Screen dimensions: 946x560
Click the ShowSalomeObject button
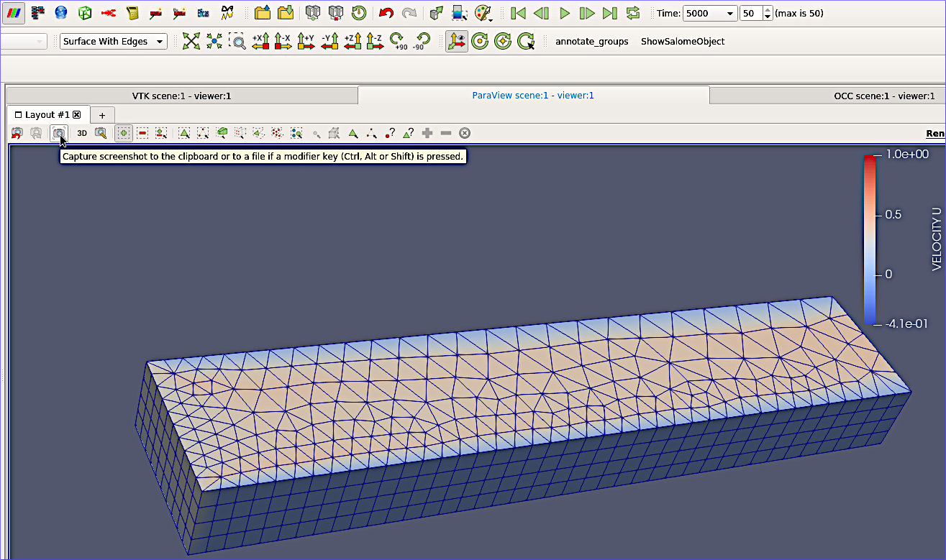pos(683,42)
